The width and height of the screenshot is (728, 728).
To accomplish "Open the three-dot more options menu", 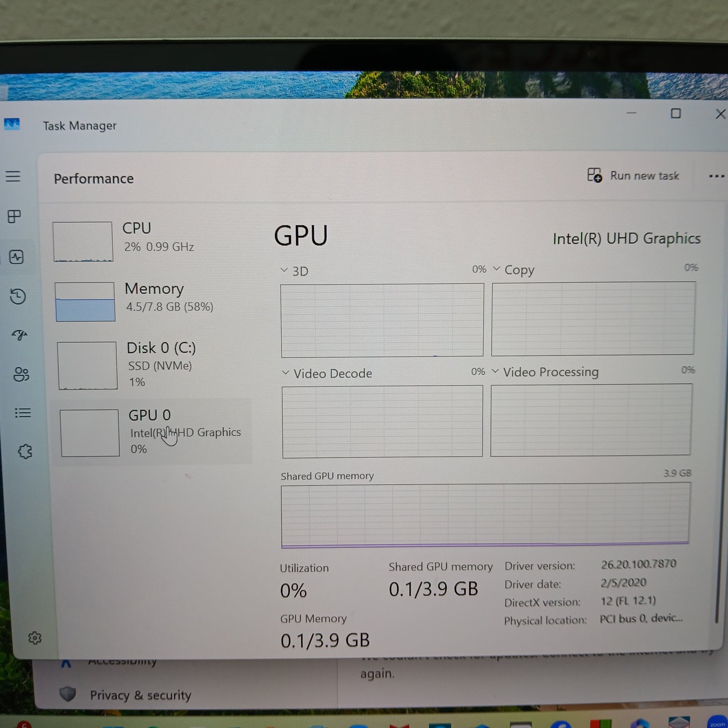I will click(716, 176).
